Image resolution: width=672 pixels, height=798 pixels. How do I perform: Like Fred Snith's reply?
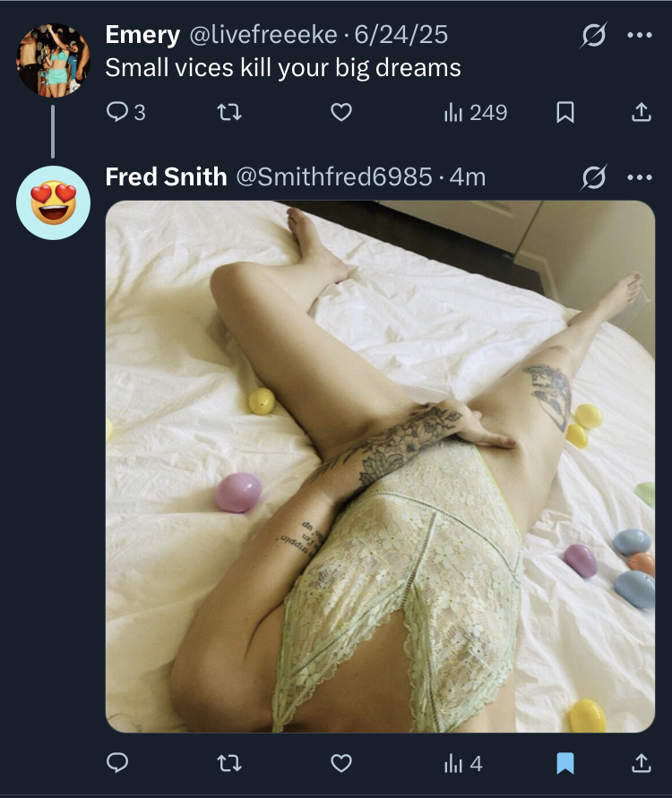click(341, 763)
